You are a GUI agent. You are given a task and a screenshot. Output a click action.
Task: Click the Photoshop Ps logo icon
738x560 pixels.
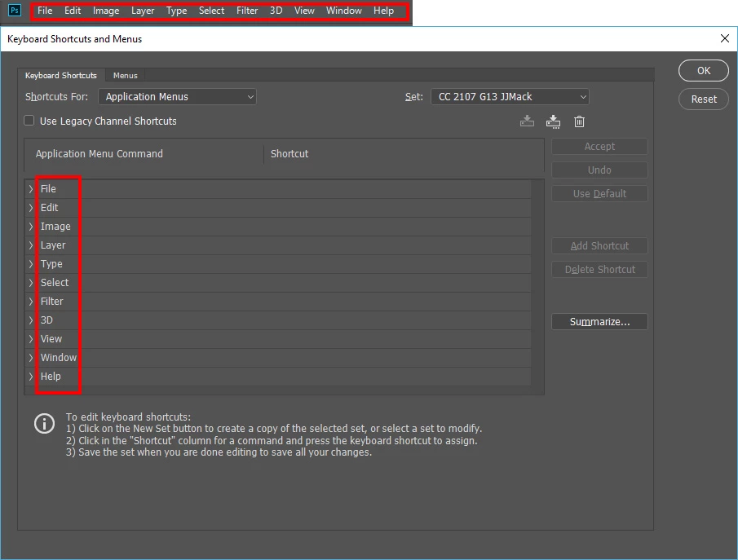coord(15,11)
